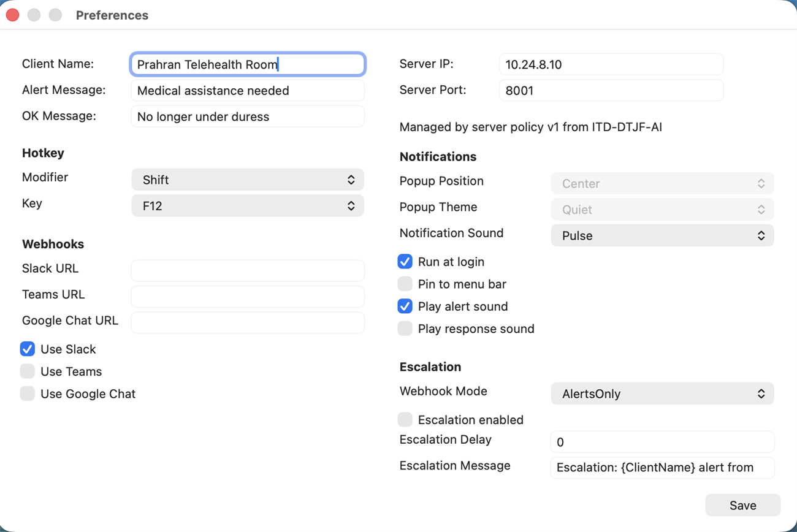This screenshot has height=532, width=797.
Task: Click the OK Message field
Action: (x=248, y=116)
